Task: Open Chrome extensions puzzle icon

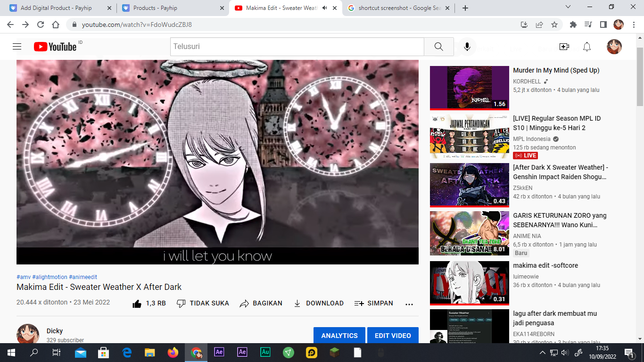Action: 573,25
